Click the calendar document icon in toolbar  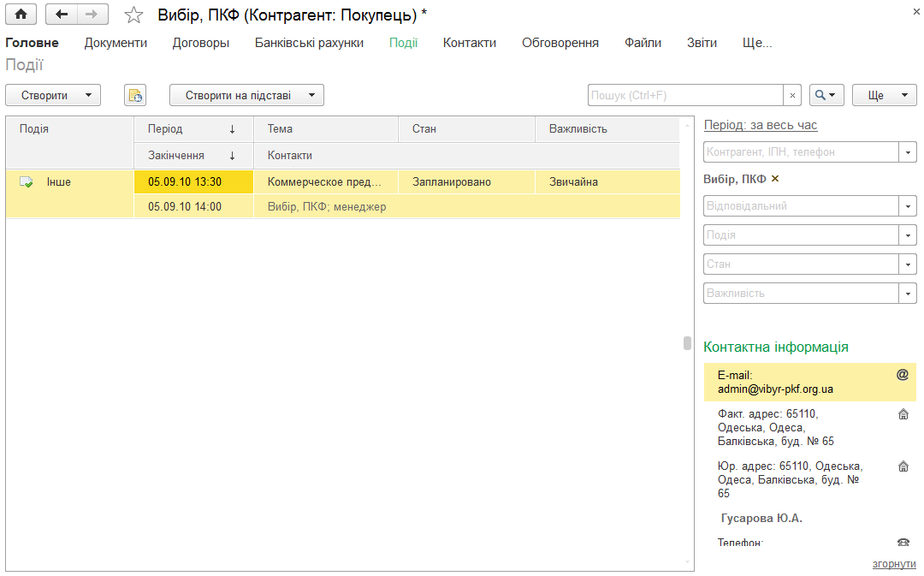[x=135, y=95]
